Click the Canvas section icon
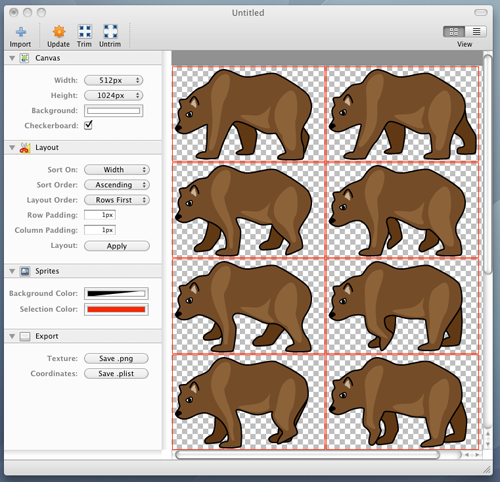The height and width of the screenshot is (482, 500). pyautogui.click(x=25, y=58)
